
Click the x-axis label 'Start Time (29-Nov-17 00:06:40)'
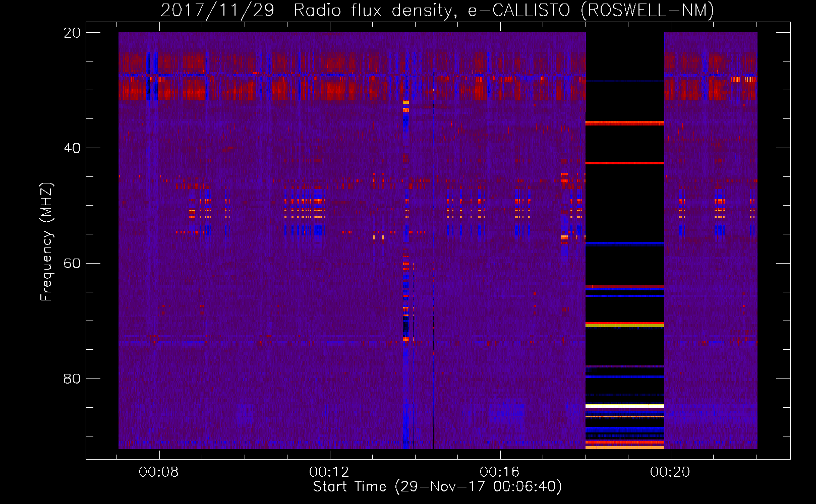437,487
